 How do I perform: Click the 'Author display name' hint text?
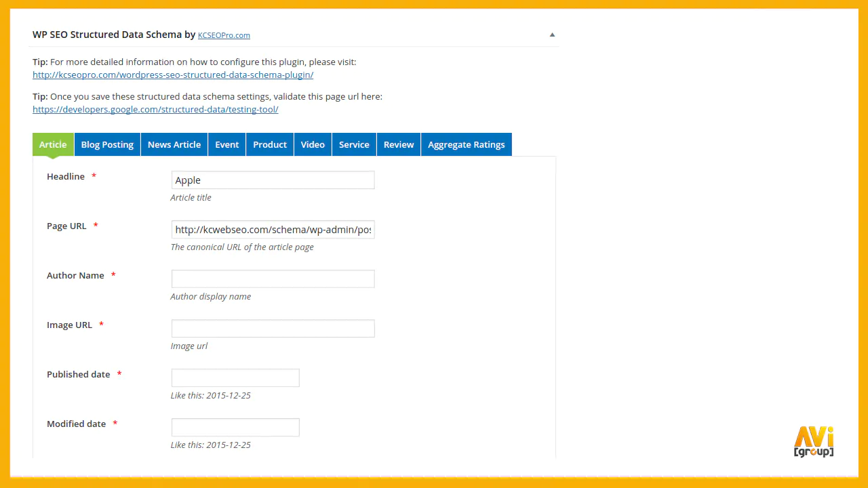click(211, 296)
